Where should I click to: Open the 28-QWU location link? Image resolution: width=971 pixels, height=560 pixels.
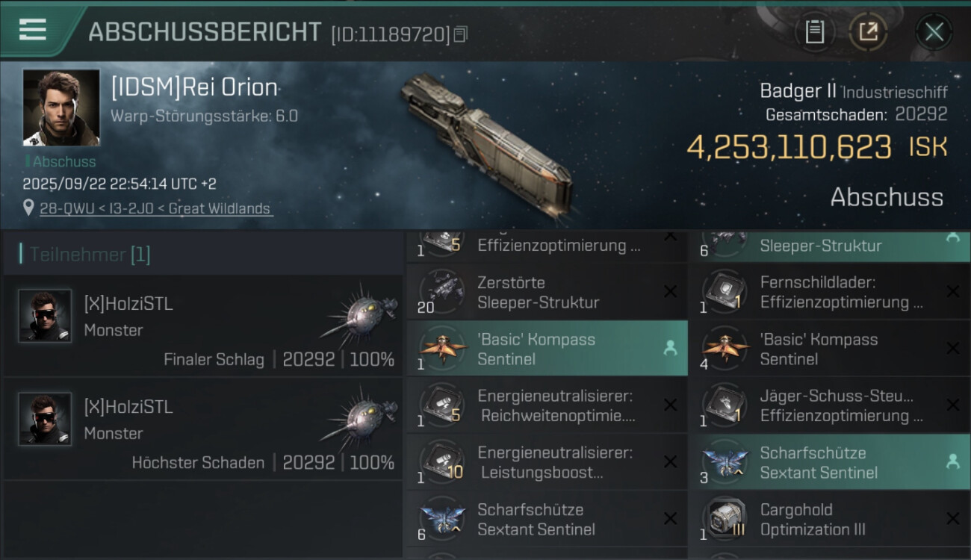pos(156,209)
